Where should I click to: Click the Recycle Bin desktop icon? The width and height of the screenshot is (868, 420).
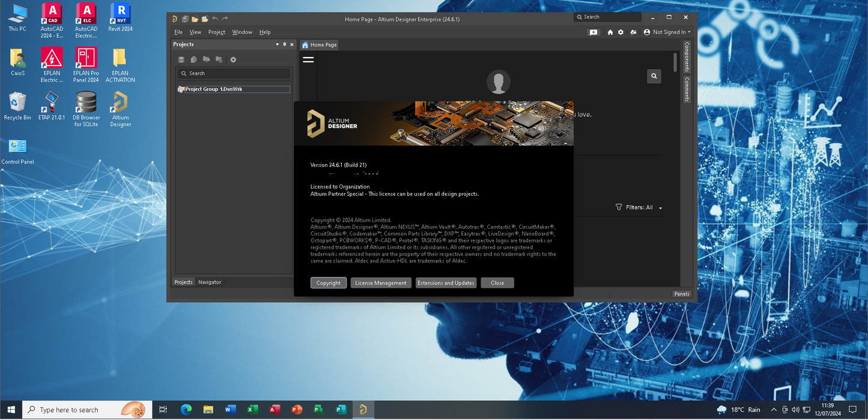[x=17, y=106]
